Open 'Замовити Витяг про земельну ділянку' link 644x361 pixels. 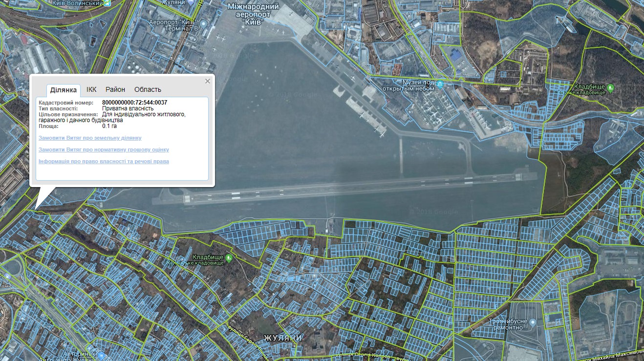click(90, 138)
